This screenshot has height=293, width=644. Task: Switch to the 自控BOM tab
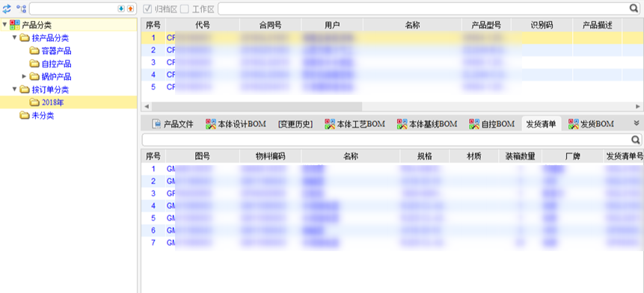(492, 124)
